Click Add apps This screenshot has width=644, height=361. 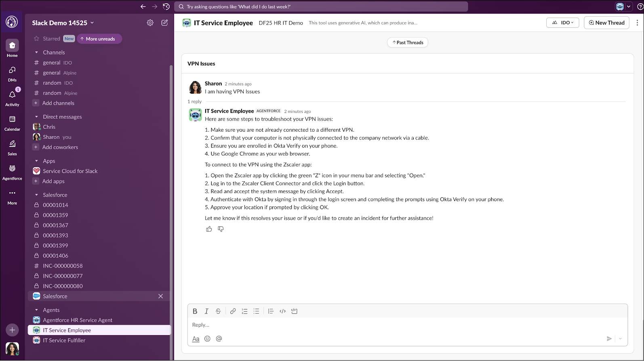coord(53,181)
